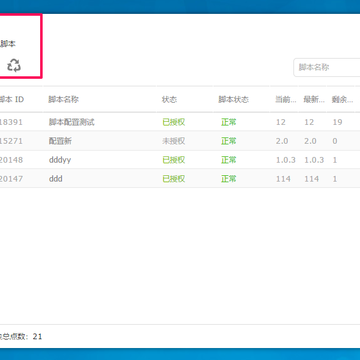Click 正常 status in 配置新 row
The height and width of the screenshot is (360, 360).
(x=229, y=141)
